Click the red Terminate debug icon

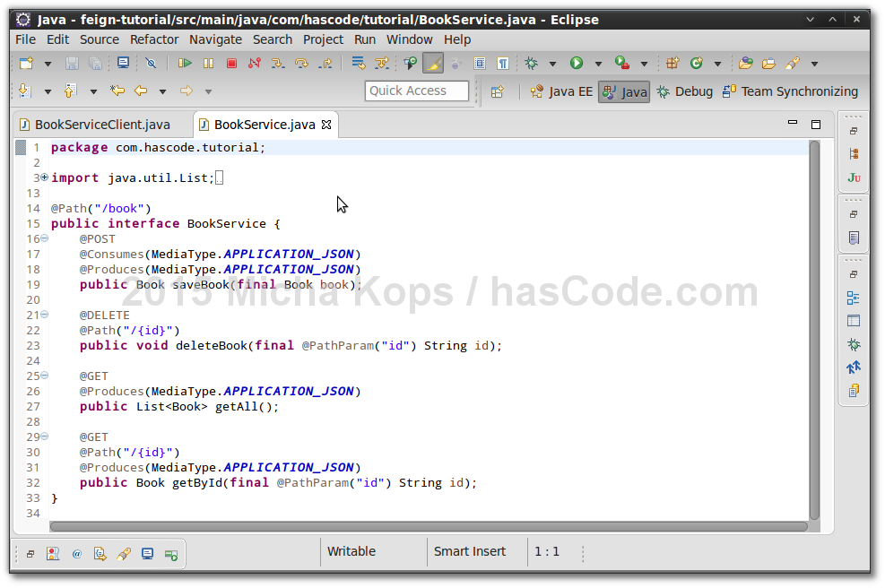231,63
